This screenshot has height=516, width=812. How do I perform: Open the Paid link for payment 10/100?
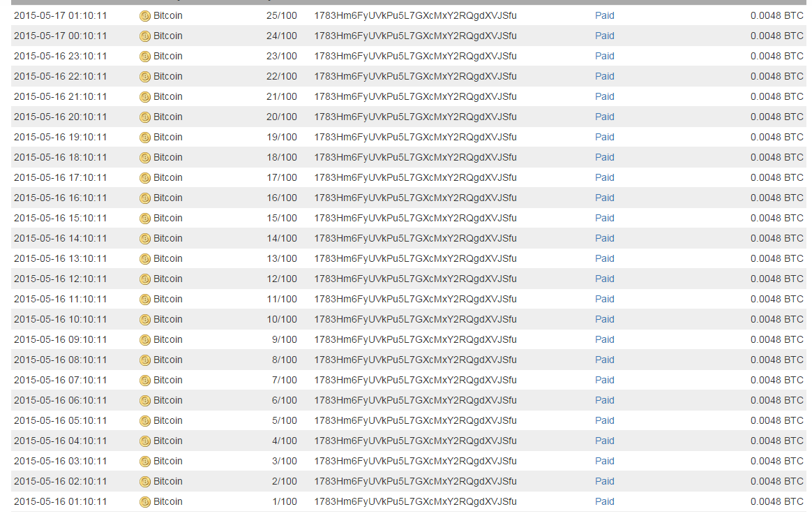[604, 319]
